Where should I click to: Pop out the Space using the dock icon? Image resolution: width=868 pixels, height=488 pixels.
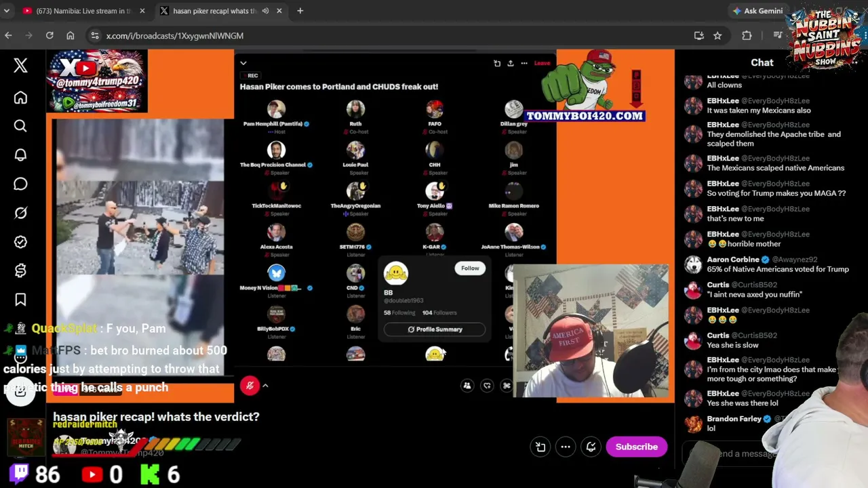(x=497, y=63)
